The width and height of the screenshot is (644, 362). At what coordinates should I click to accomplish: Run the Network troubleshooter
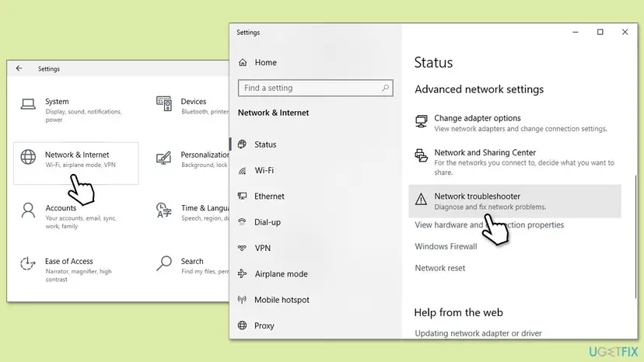click(x=515, y=201)
